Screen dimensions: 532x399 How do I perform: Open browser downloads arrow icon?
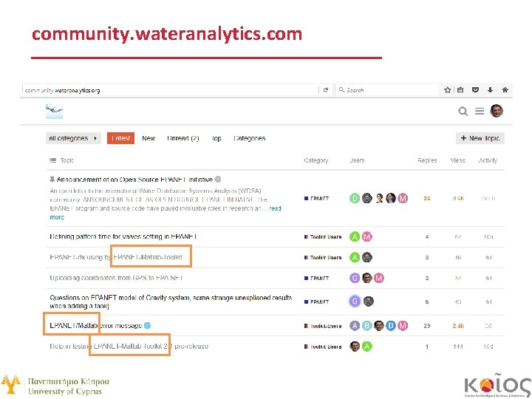point(490,90)
